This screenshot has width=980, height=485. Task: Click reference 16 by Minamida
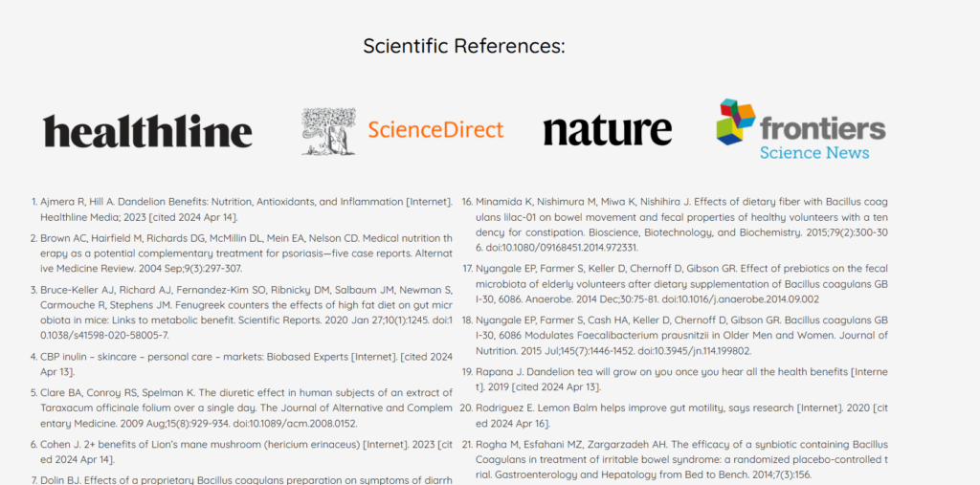(x=675, y=224)
